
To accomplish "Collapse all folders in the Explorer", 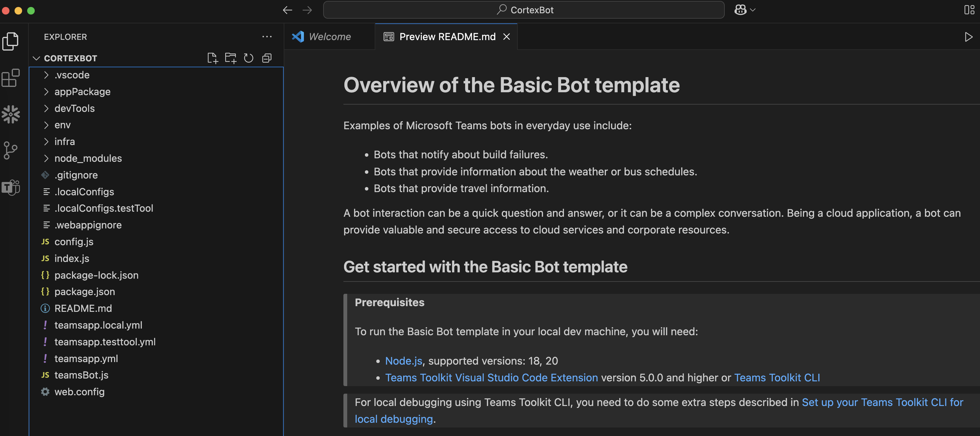I will [x=266, y=58].
